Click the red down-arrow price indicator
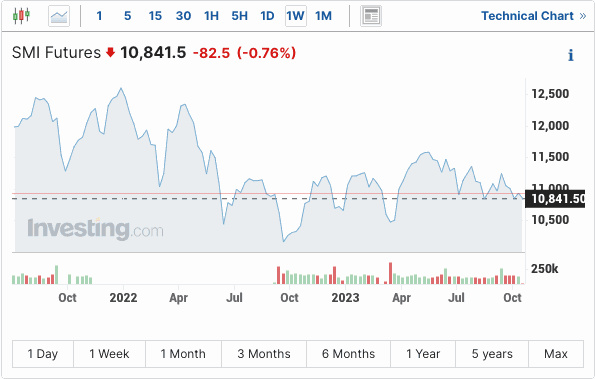The image size is (595, 379). tap(110, 52)
